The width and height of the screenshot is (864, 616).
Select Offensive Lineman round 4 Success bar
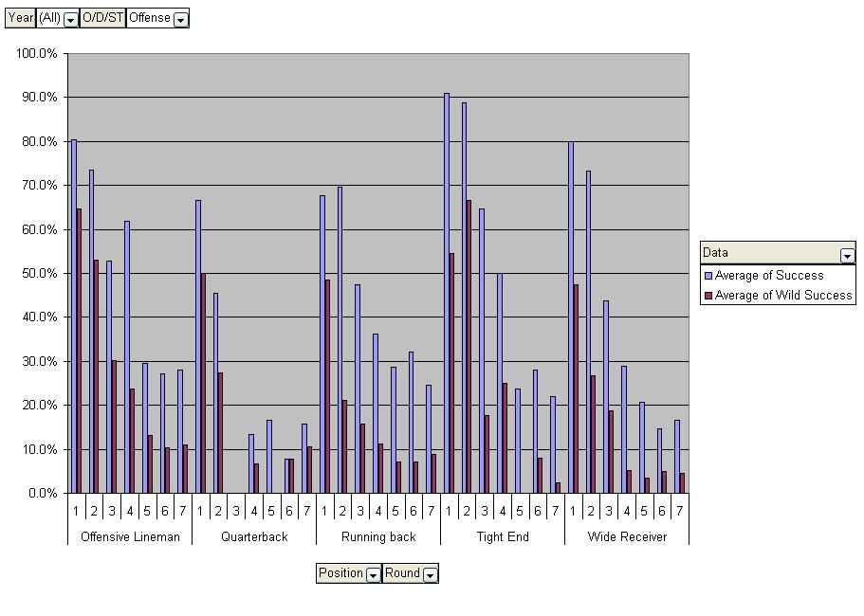127,356
